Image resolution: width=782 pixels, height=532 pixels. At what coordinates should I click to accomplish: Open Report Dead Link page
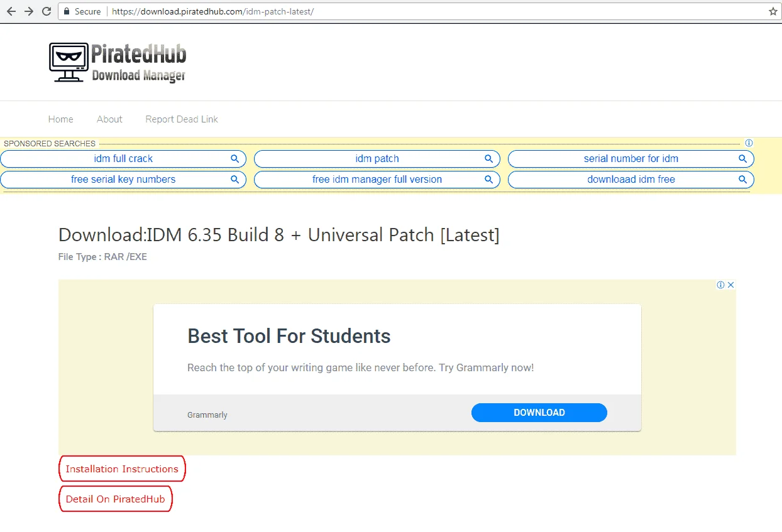pyautogui.click(x=182, y=119)
